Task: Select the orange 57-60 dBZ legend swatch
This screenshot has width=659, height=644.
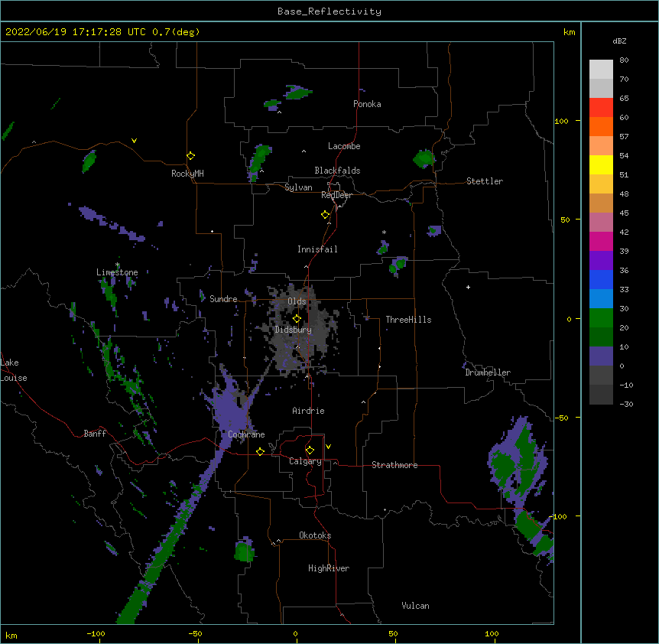Action: coord(601,126)
